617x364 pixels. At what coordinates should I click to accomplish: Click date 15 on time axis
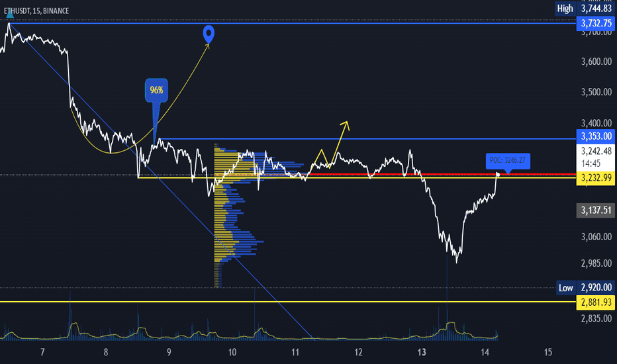coord(548,352)
